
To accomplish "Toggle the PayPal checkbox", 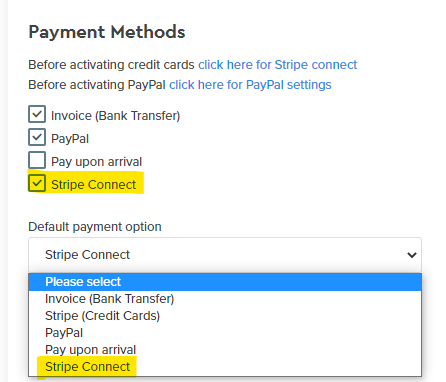I will 37,137.
